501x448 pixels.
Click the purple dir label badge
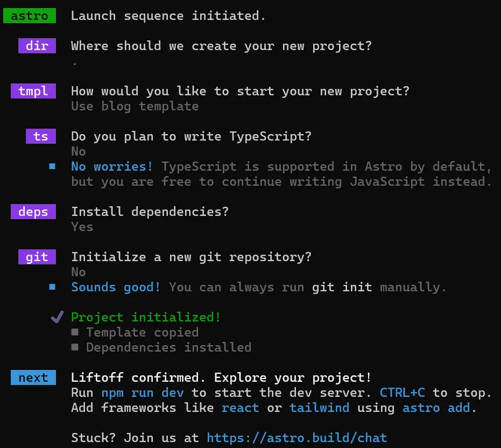click(37, 46)
